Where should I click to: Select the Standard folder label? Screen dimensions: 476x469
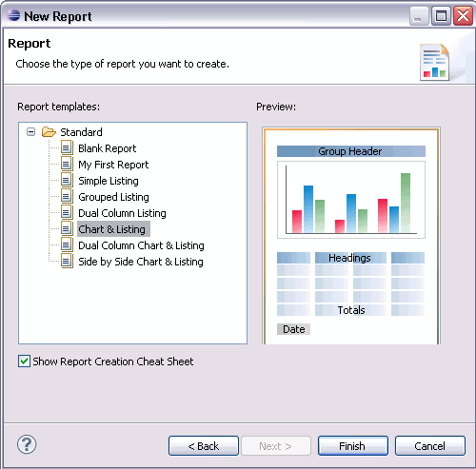81,132
